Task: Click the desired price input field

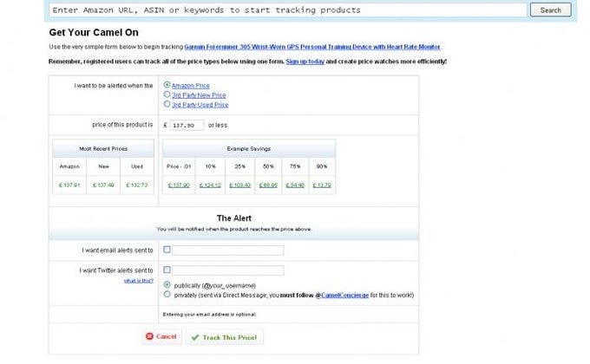Action: click(187, 125)
